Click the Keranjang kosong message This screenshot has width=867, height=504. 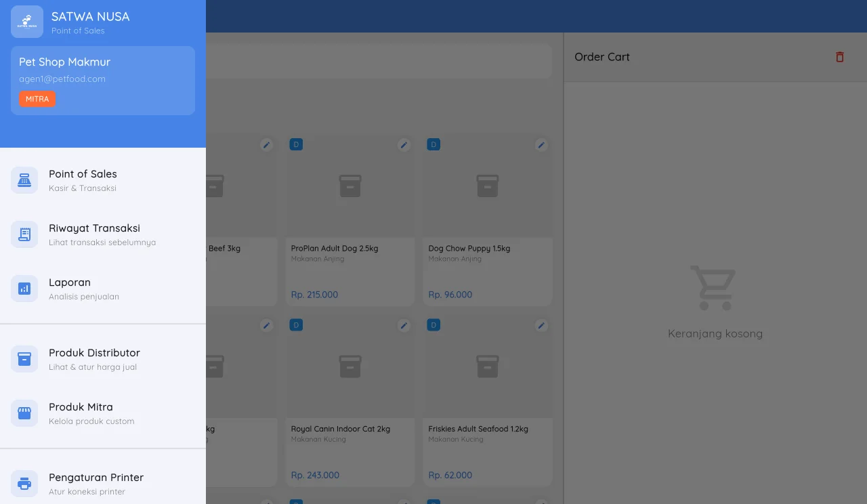(715, 333)
